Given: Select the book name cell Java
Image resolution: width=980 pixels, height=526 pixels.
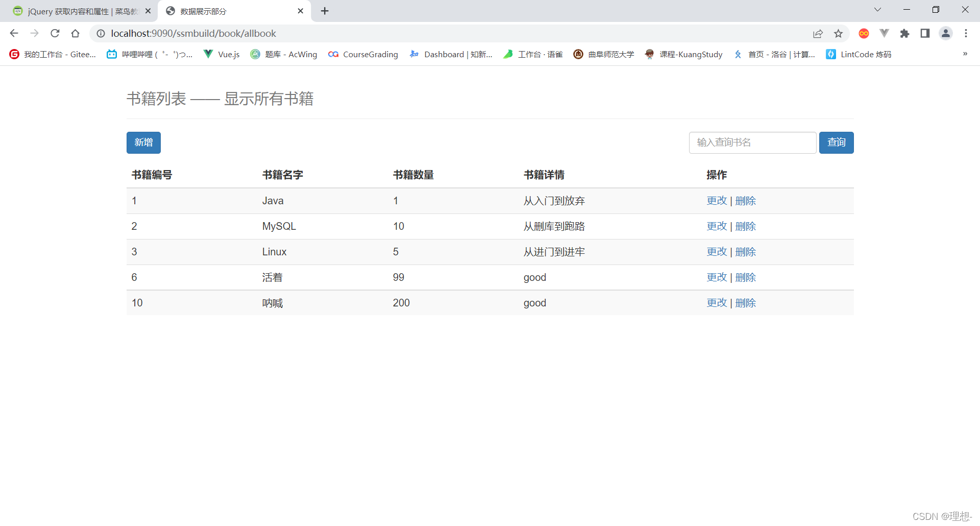Looking at the screenshot, I should coord(273,201).
